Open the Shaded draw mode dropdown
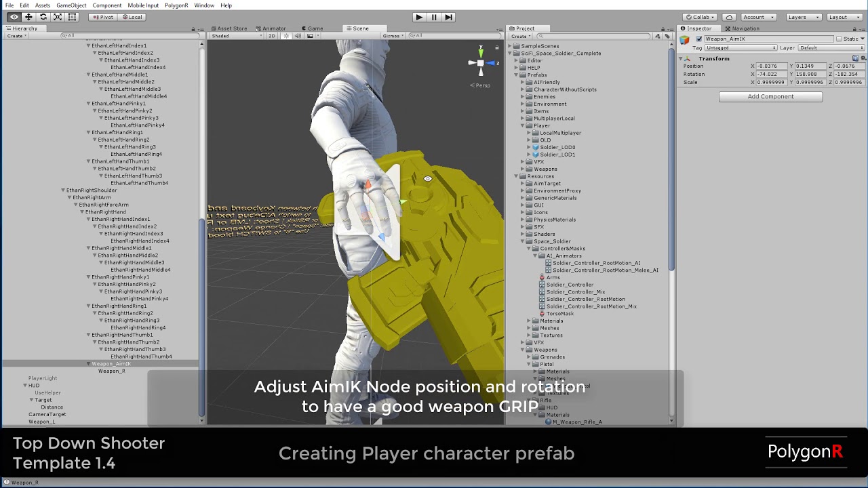 point(237,36)
